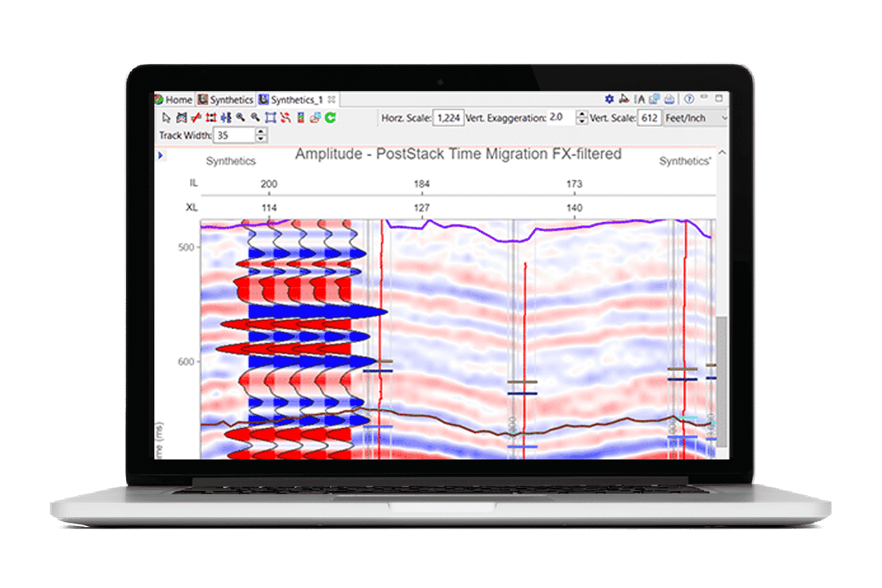
Task: Increase Track Width with stepper arrow
Action: (261, 132)
